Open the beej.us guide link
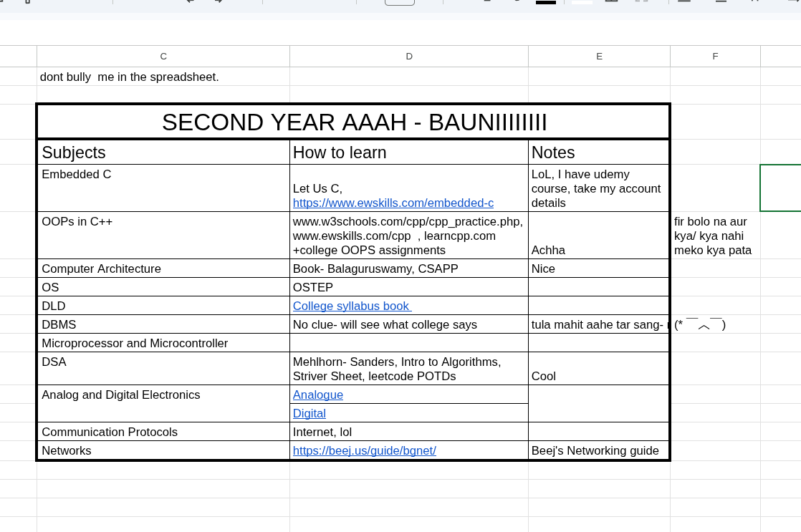801x532 pixels. click(x=364, y=451)
